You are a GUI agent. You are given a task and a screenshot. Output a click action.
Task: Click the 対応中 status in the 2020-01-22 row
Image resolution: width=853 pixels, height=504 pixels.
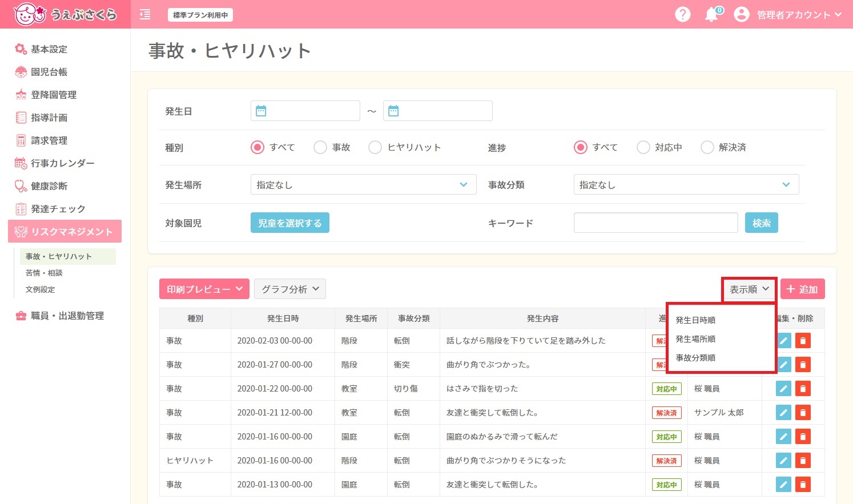666,389
